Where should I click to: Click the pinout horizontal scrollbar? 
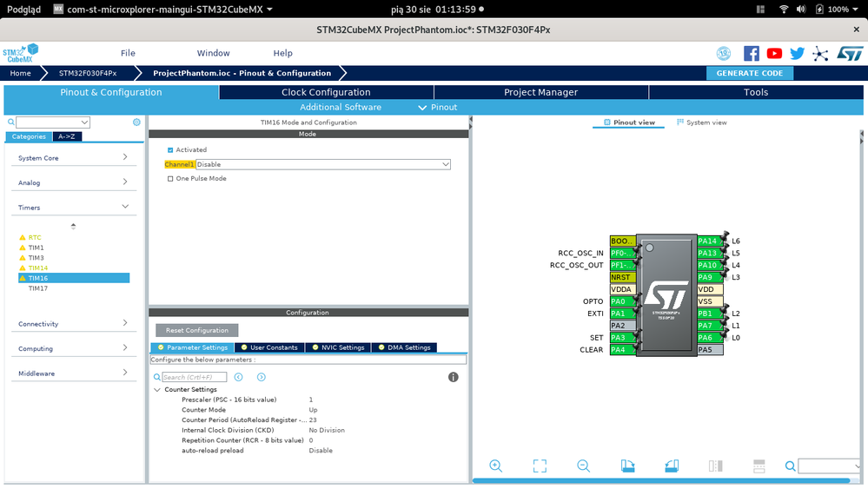pyautogui.click(x=661, y=480)
